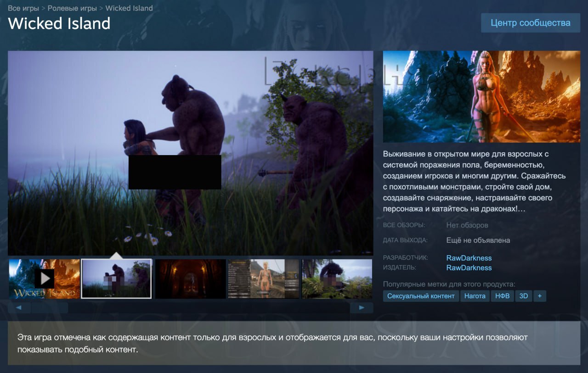Open the 'Все игры' breadcrumb link
Image resolution: width=588 pixels, height=373 pixels.
(x=23, y=8)
